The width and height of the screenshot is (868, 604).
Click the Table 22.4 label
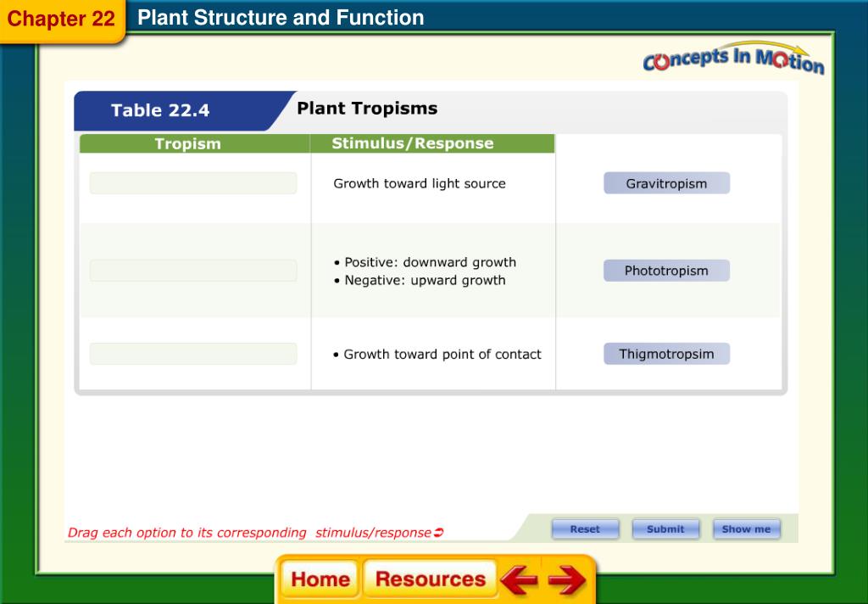[160, 110]
